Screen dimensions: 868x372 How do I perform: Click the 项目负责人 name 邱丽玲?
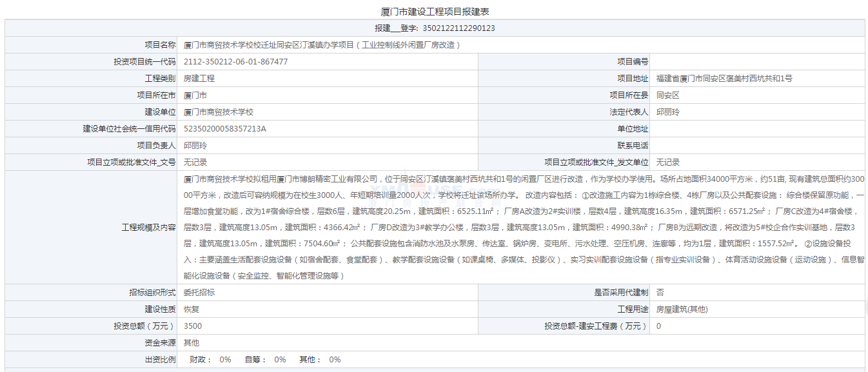click(195, 146)
